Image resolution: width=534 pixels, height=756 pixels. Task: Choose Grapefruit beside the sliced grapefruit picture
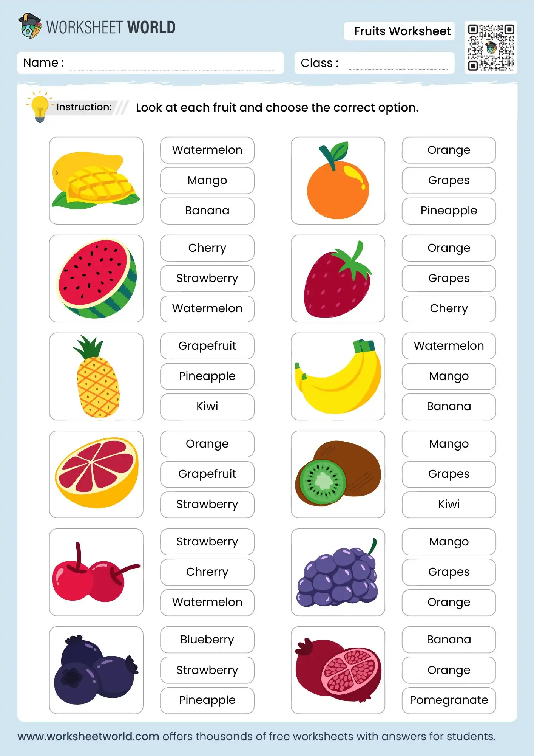207,474
